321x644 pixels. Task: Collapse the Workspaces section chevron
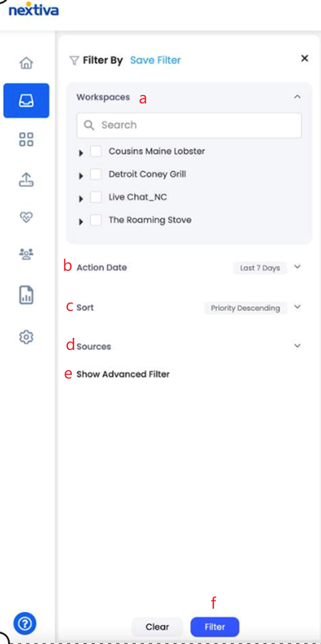point(298,97)
